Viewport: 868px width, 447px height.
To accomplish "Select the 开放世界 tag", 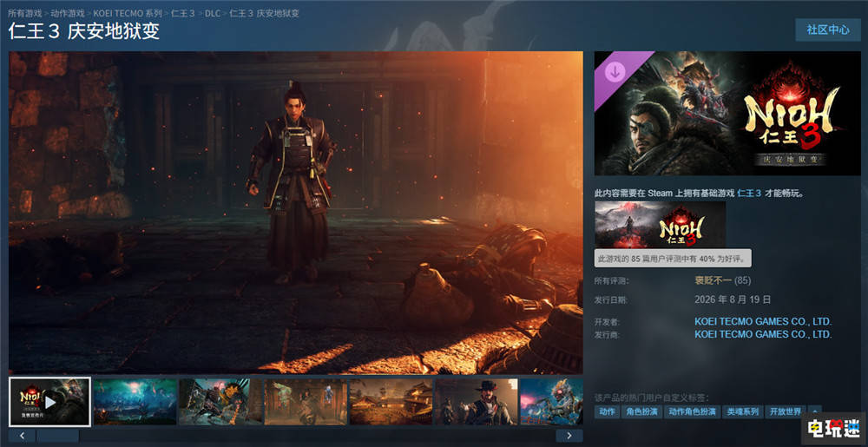I will (785, 411).
